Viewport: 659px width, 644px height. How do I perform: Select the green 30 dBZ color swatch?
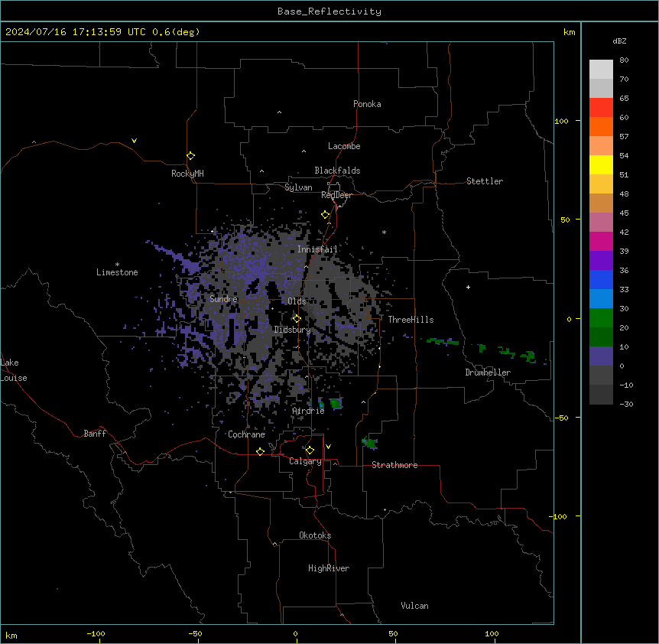click(601, 318)
